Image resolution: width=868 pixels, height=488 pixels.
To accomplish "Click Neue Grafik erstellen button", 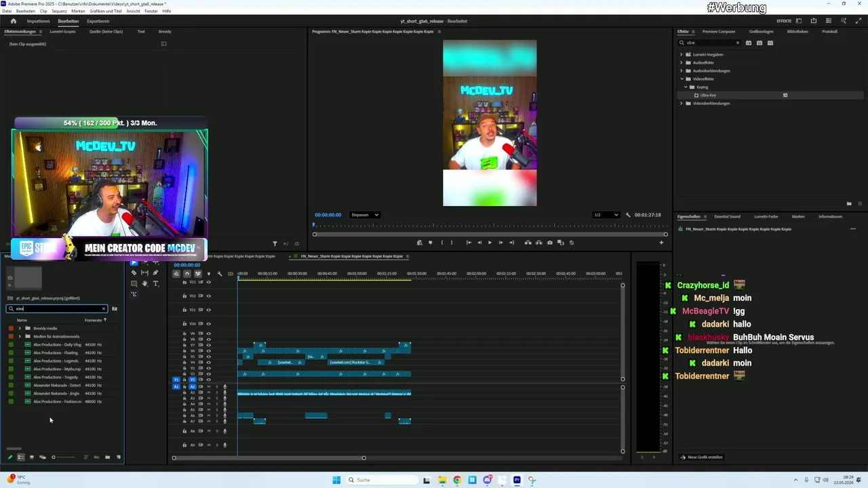I will coord(702,457).
